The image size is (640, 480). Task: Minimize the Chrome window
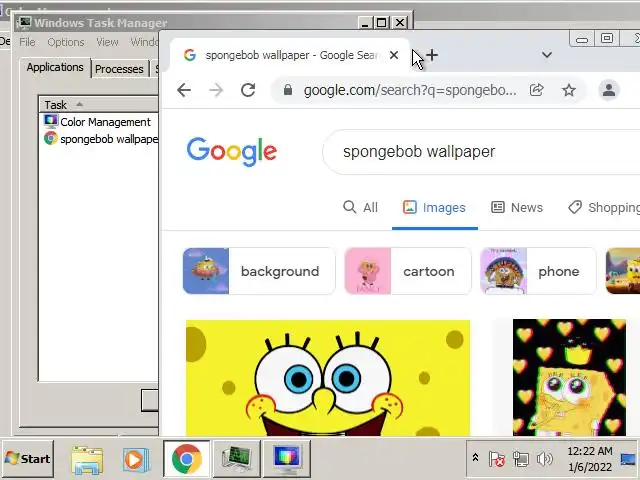(582, 39)
